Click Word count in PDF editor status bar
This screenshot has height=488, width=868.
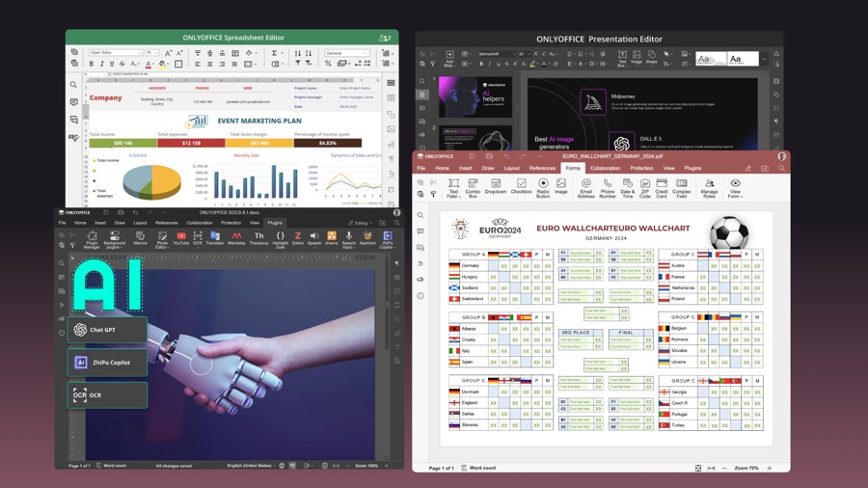point(478,468)
